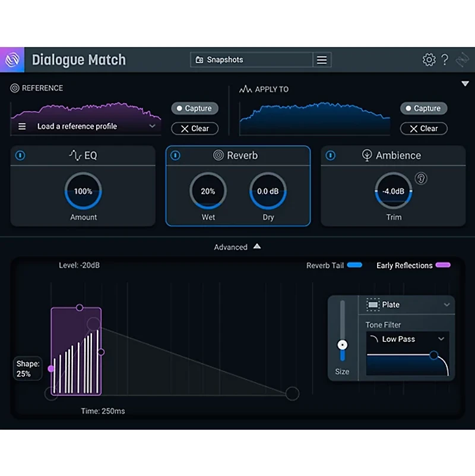Image resolution: width=475 pixels, height=476 pixels.
Task: Open plugin settings via the gear icon
Action: click(429, 59)
